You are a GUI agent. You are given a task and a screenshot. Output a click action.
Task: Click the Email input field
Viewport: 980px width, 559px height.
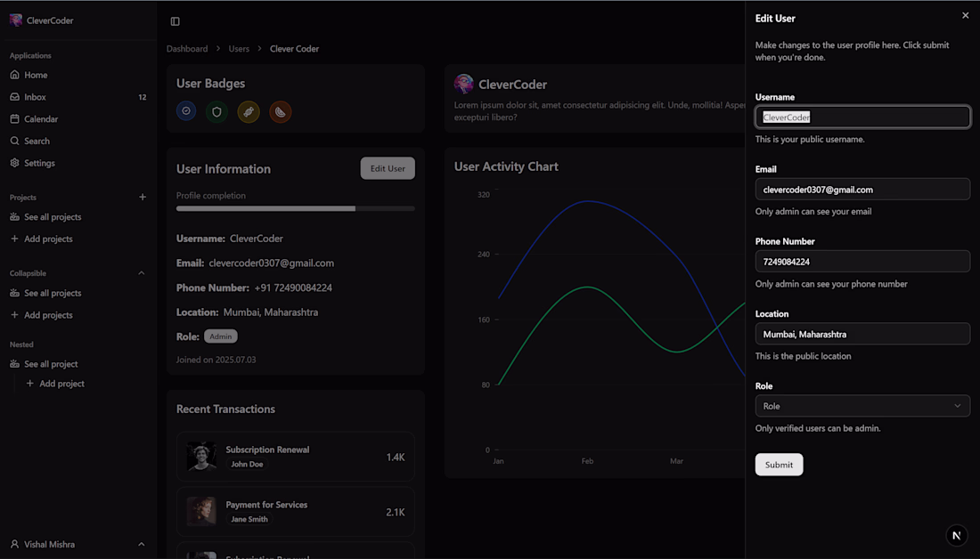point(862,190)
